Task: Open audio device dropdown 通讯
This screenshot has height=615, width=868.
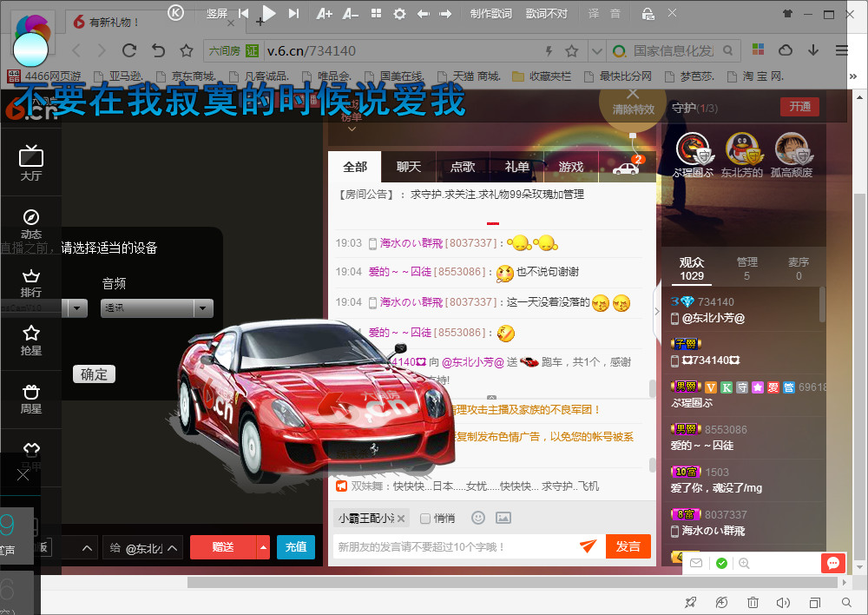Action: pyautogui.click(x=156, y=308)
